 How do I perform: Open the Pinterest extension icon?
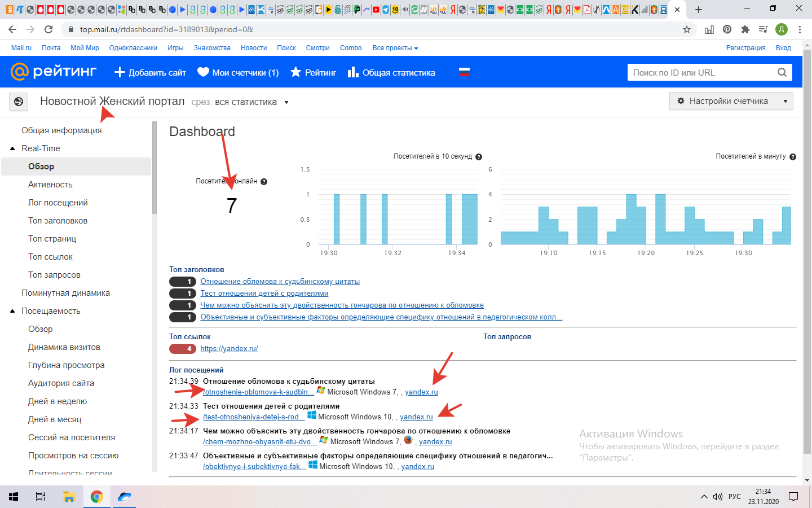tap(727, 29)
